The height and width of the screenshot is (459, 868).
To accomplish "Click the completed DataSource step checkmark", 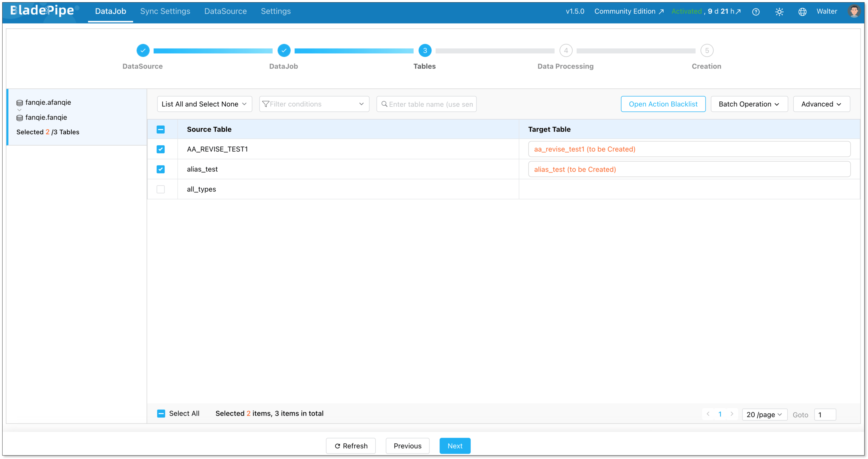I will click(x=143, y=51).
